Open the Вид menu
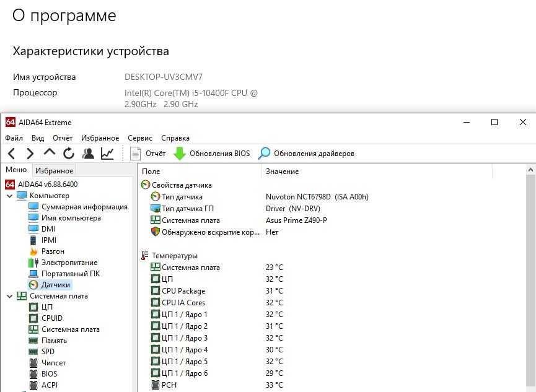The height and width of the screenshot is (392, 536). 38,138
